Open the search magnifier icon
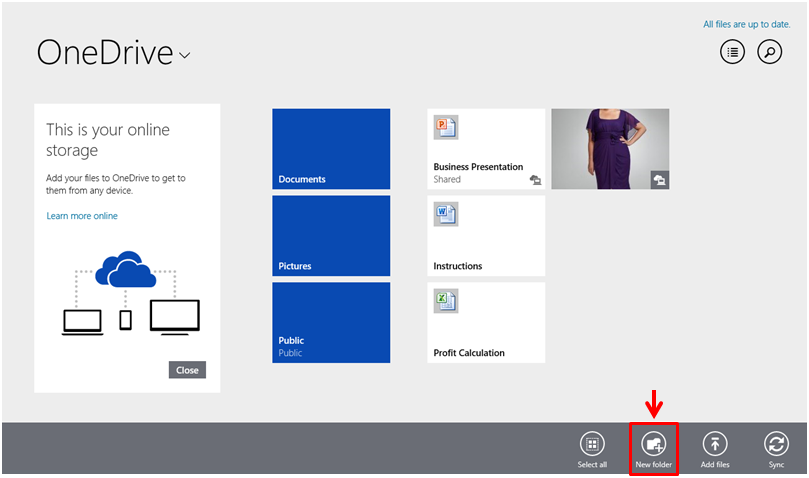 pos(769,52)
